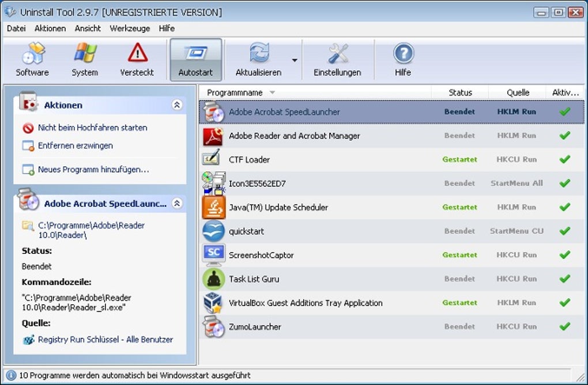Select VirtualBox Guest Additions Tray Application name
The width and height of the screenshot is (588, 385).
click(306, 302)
